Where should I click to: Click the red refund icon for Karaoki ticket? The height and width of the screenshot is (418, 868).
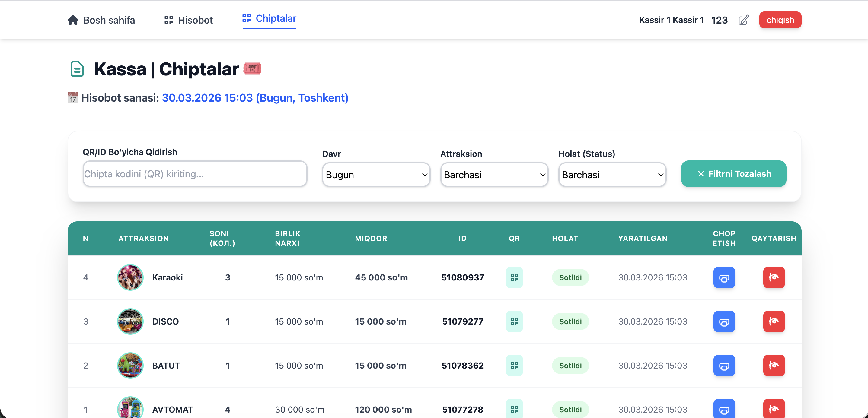[774, 277]
